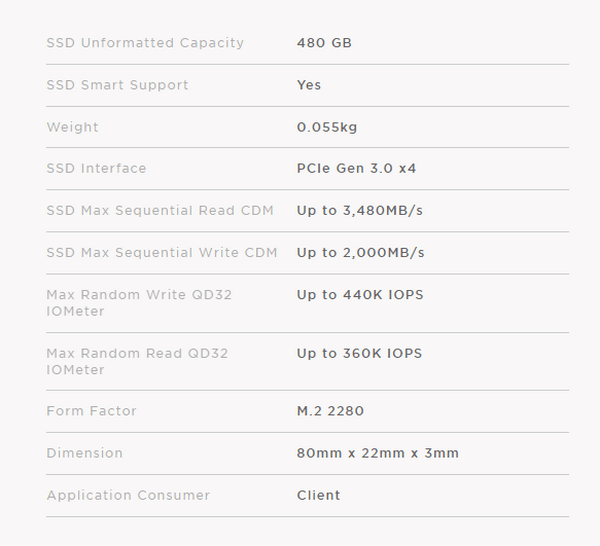Click the Weight row label

(72, 127)
